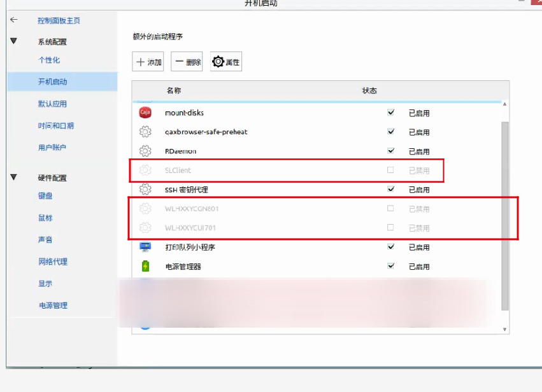The height and width of the screenshot is (392, 542).
Task: Click the gear icon beside RDaemon
Action: tap(145, 151)
